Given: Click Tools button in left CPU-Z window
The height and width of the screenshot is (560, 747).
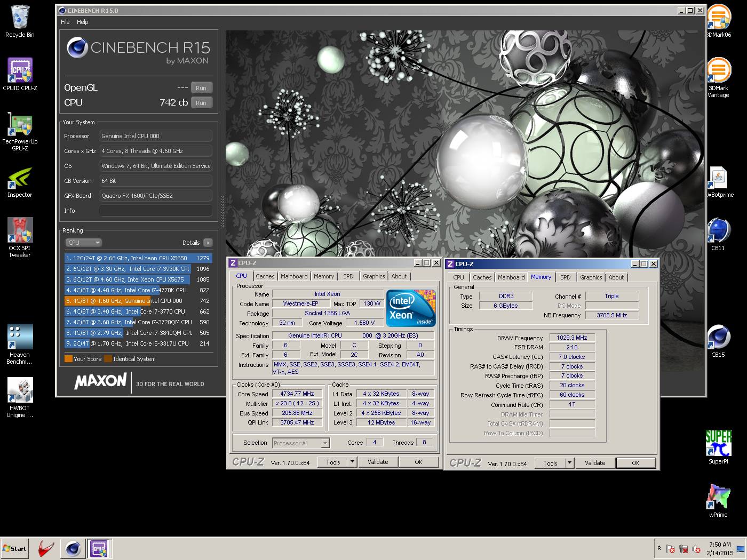Looking at the screenshot, I should 333,462.
